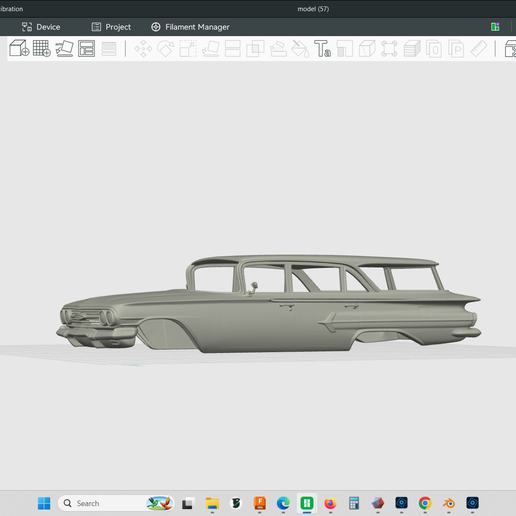Click the green Bambu Studio taskbar icon
516x516 pixels.
tap(307, 503)
